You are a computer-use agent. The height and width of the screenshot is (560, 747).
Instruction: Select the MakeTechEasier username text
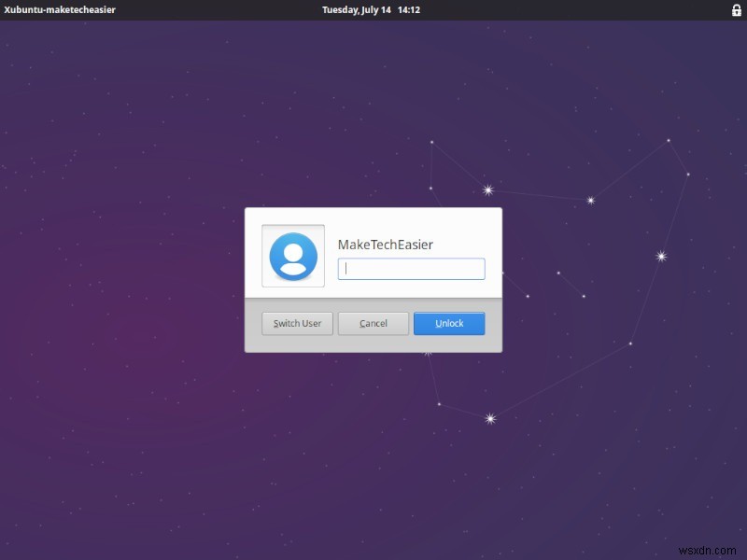[386, 244]
